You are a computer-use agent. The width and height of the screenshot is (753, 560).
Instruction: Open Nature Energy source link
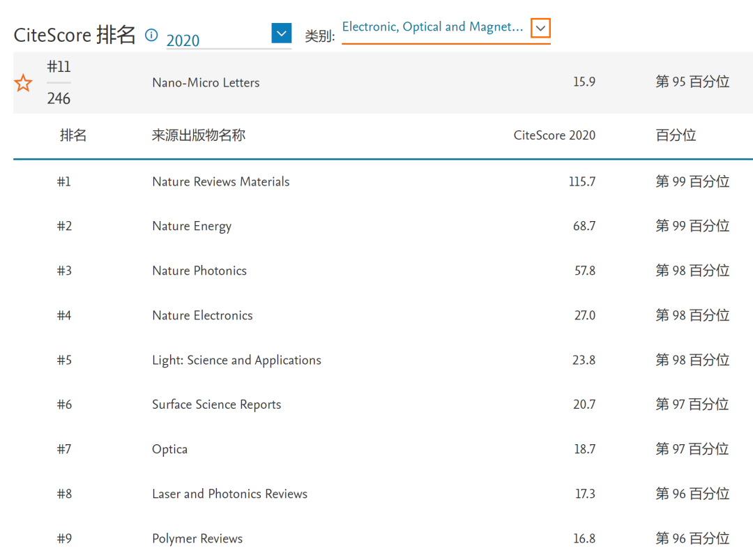(x=192, y=226)
